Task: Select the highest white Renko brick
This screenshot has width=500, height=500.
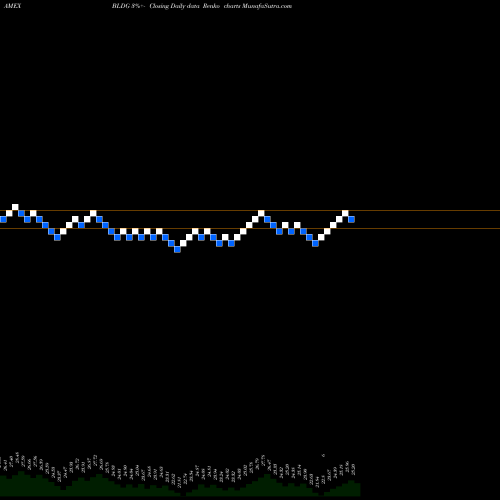Action: coord(15,207)
